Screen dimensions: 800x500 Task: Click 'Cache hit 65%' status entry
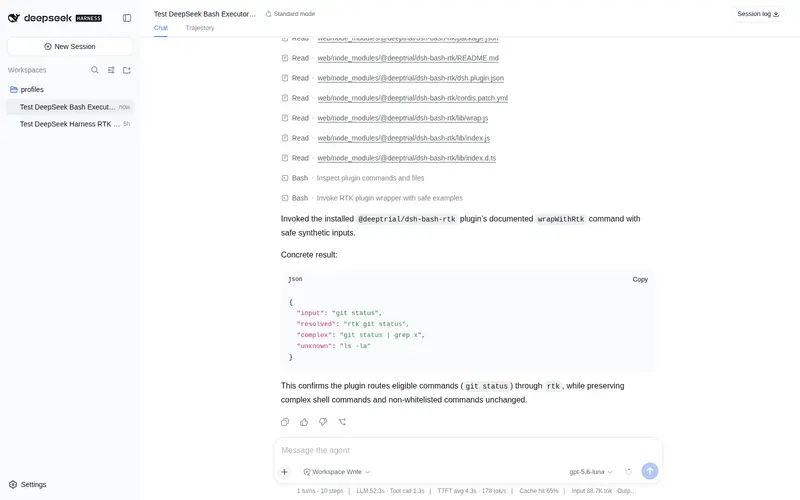point(539,491)
